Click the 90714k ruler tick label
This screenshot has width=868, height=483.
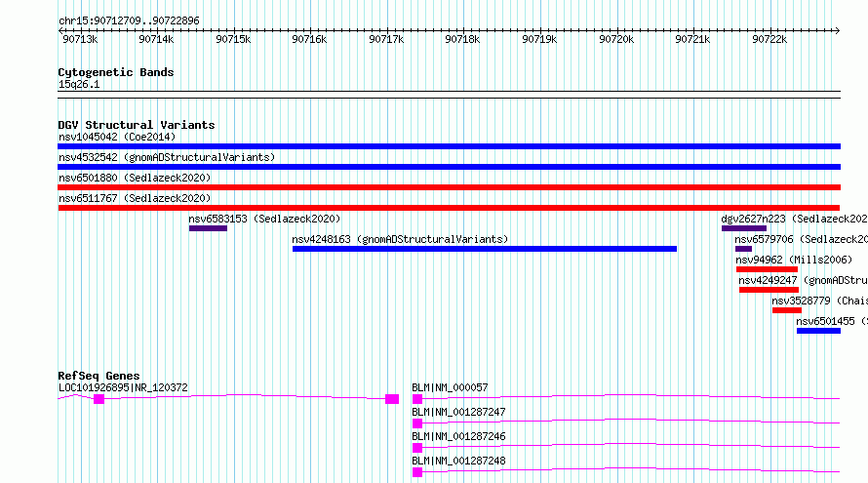click(156, 39)
